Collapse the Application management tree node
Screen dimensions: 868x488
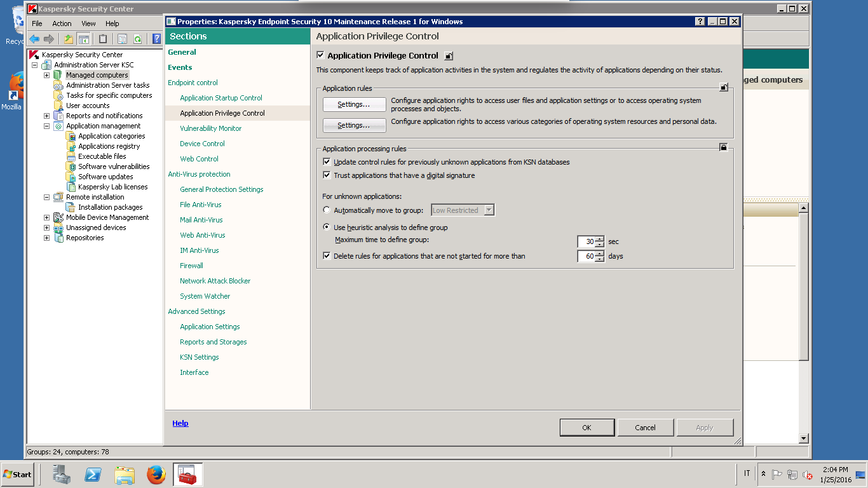[46, 126]
